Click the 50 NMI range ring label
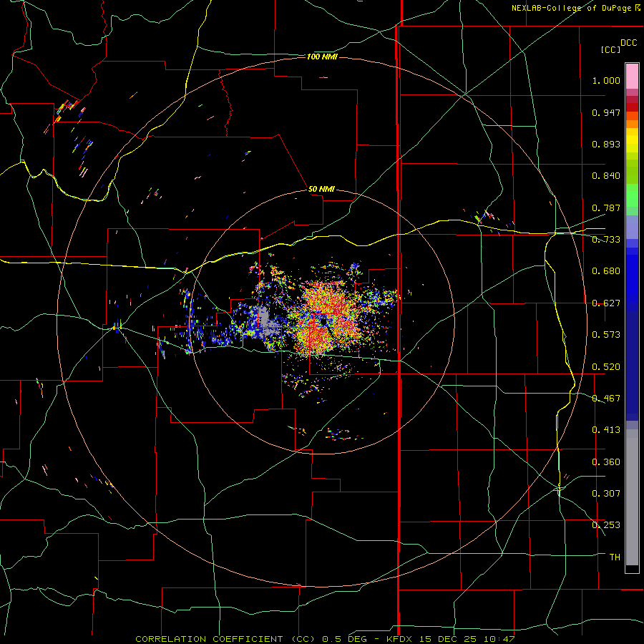Image resolution: width=644 pixels, height=644 pixels. coord(321,190)
